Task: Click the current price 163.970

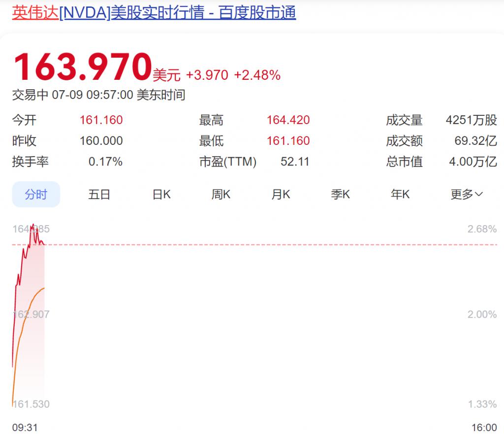Action: click(x=83, y=67)
